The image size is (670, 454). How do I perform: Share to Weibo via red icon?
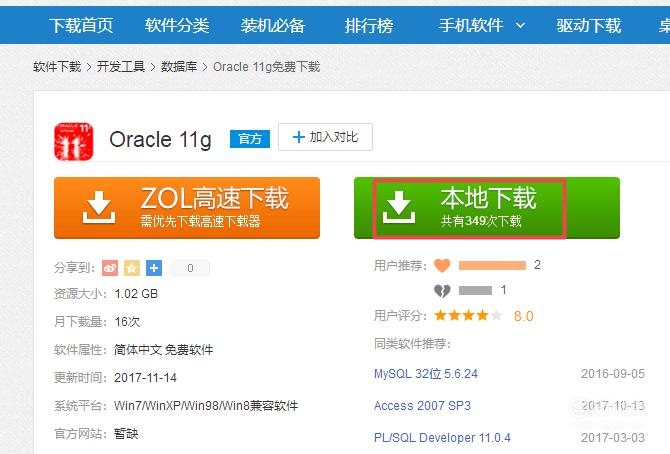point(110,268)
